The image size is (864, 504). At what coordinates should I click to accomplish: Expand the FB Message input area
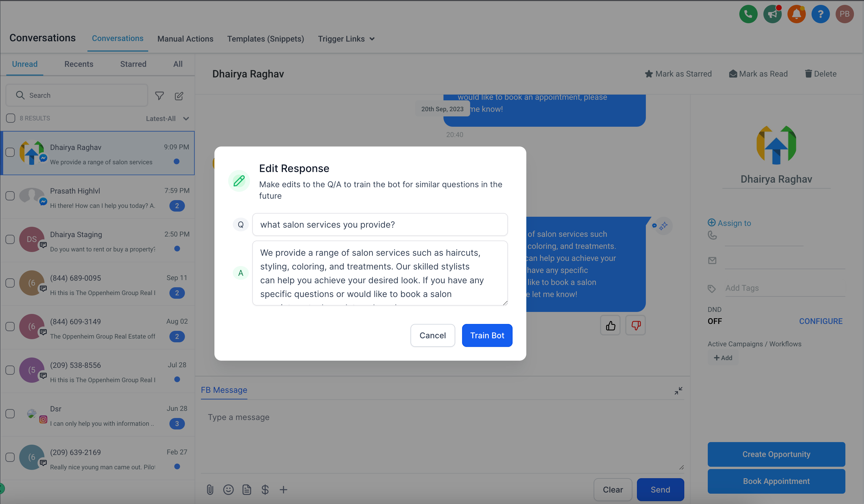679,390
